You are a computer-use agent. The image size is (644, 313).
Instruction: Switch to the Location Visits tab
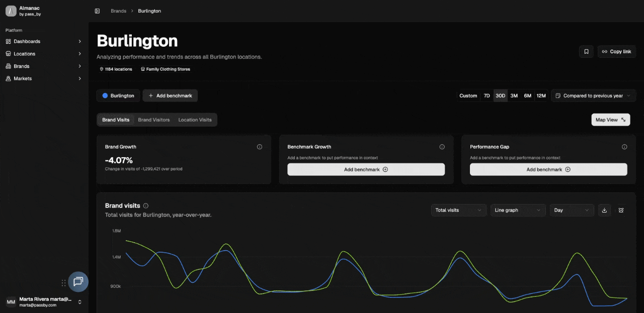(x=195, y=120)
